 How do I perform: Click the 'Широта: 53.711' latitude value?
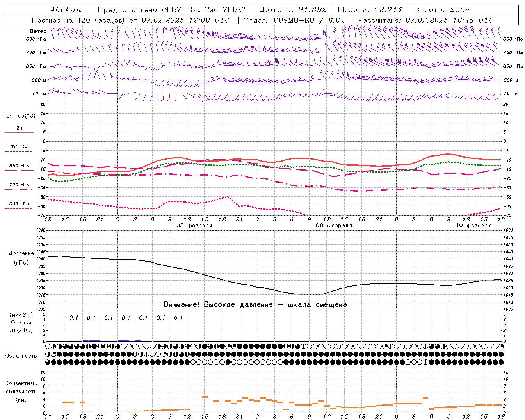click(370, 10)
